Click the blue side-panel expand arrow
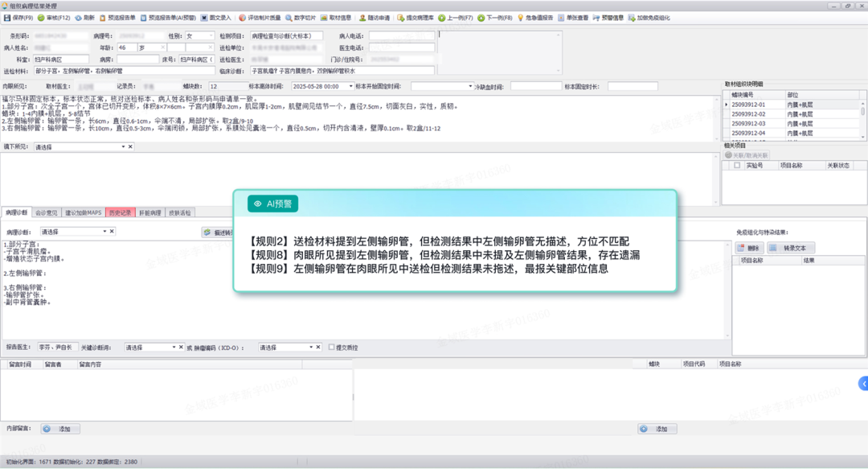 (x=863, y=383)
